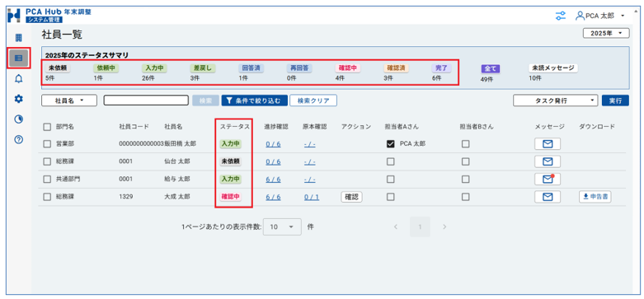
Task: Click the 検索 button
Action: 206,100
